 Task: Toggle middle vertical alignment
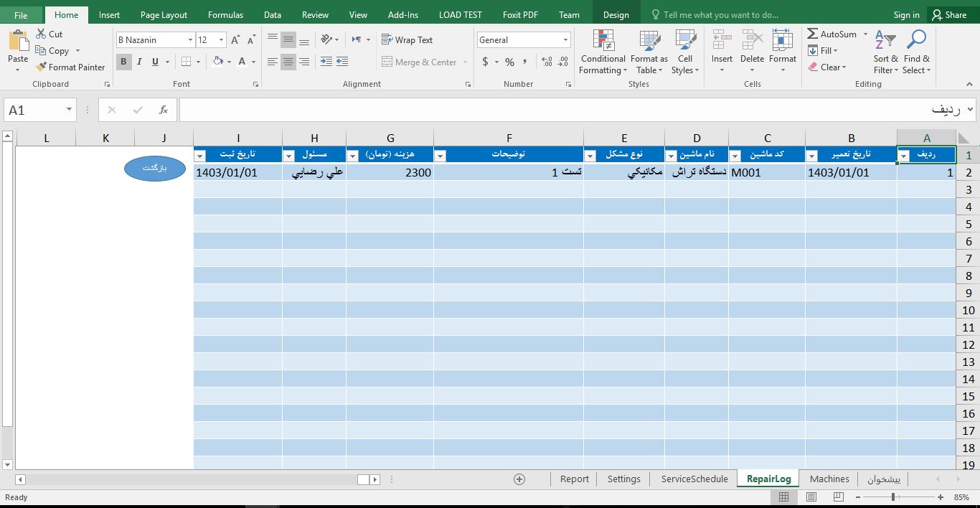click(288, 40)
